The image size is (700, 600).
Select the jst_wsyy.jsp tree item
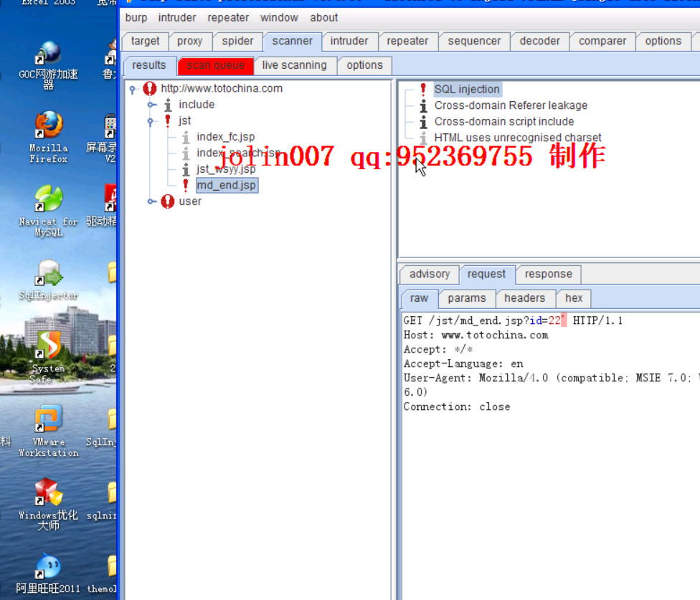coord(226,169)
